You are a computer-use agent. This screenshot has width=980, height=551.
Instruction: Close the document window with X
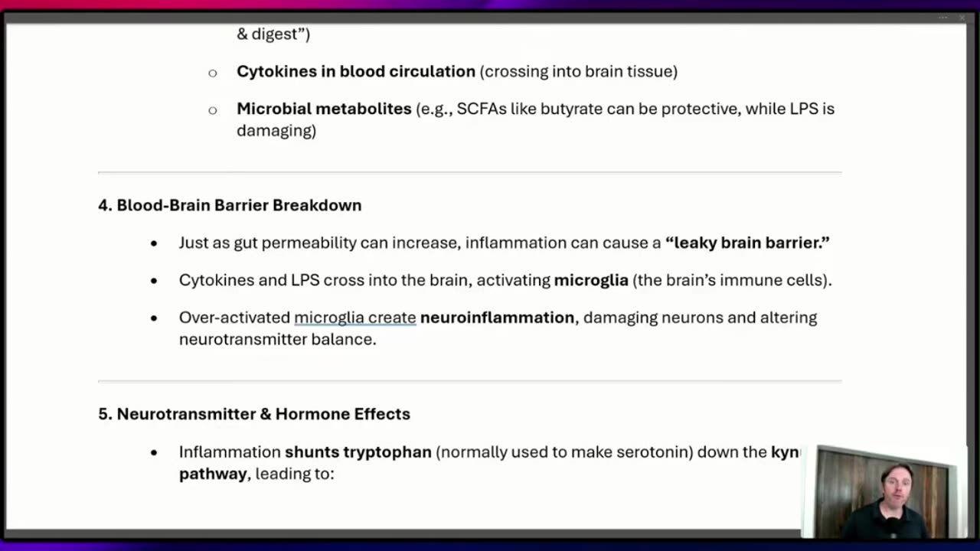point(962,18)
